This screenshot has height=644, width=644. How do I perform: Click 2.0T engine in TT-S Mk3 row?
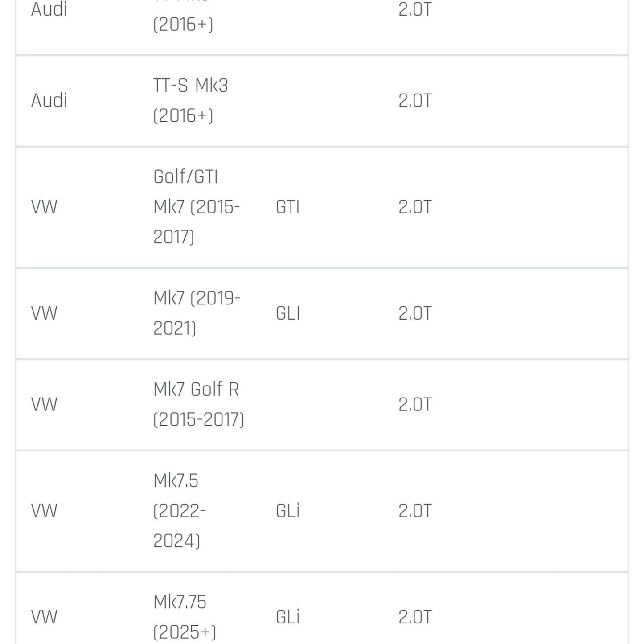click(x=415, y=100)
